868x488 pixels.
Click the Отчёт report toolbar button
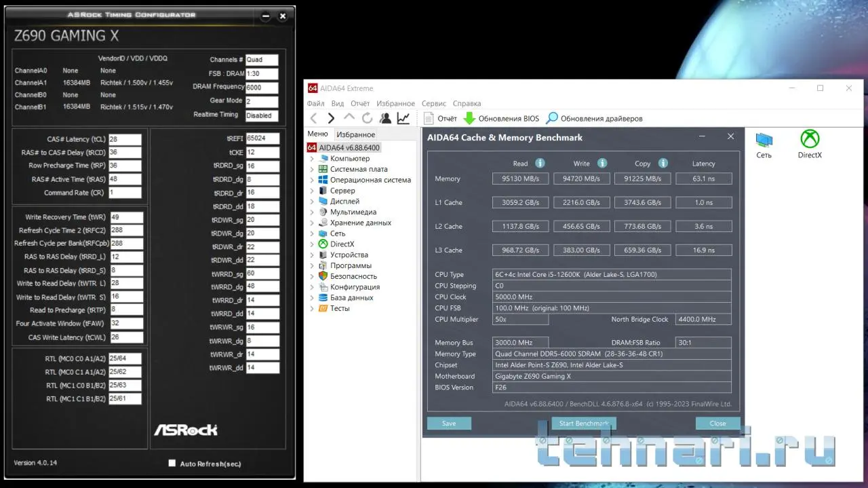(441, 118)
